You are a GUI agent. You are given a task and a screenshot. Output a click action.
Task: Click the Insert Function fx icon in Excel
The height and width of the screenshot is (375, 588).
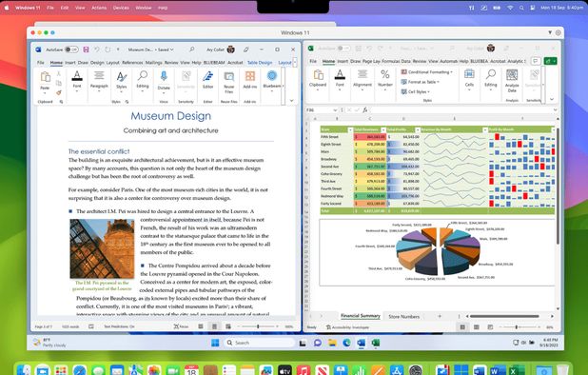[364, 109]
